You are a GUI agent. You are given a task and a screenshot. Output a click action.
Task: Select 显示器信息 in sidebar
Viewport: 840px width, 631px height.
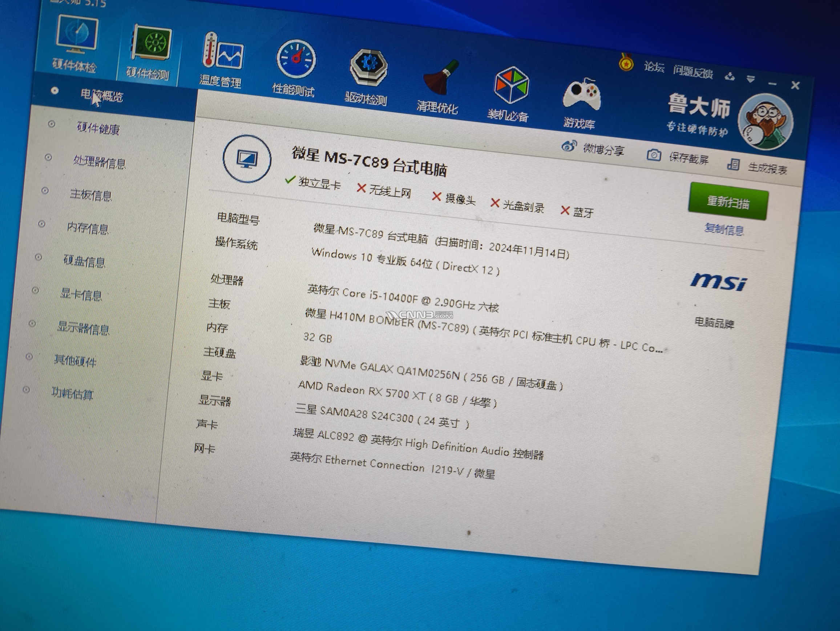coord(83,328)
